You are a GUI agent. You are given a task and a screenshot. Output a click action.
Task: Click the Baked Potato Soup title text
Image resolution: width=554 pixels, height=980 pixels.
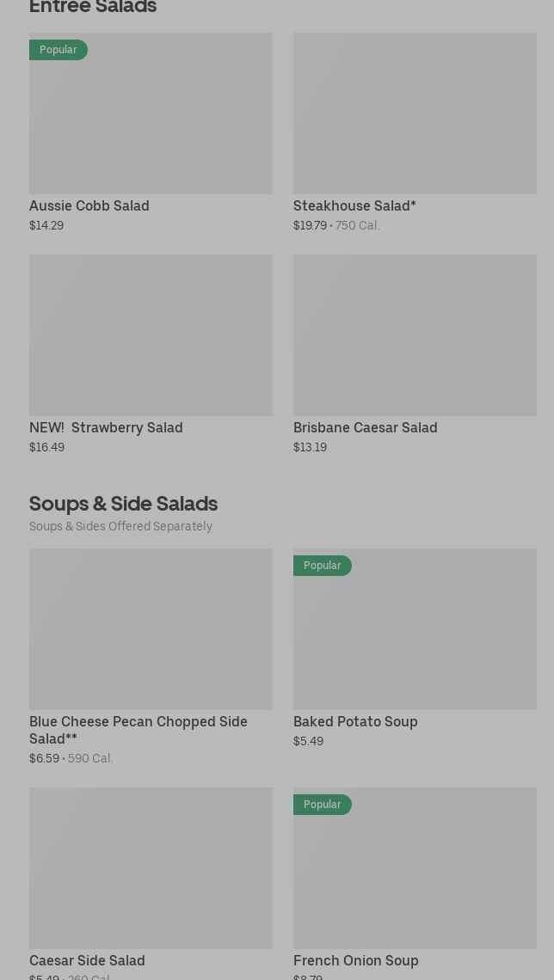tap(355, 721)
